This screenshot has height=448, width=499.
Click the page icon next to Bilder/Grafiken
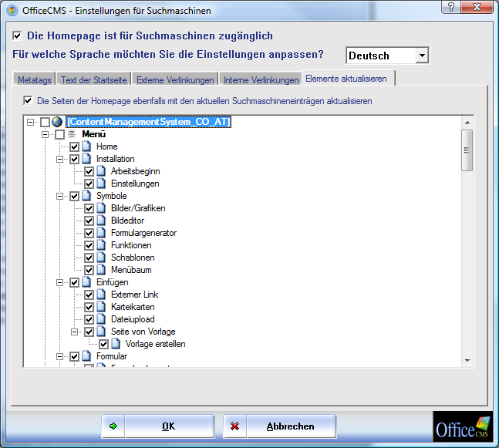[101, 208]
